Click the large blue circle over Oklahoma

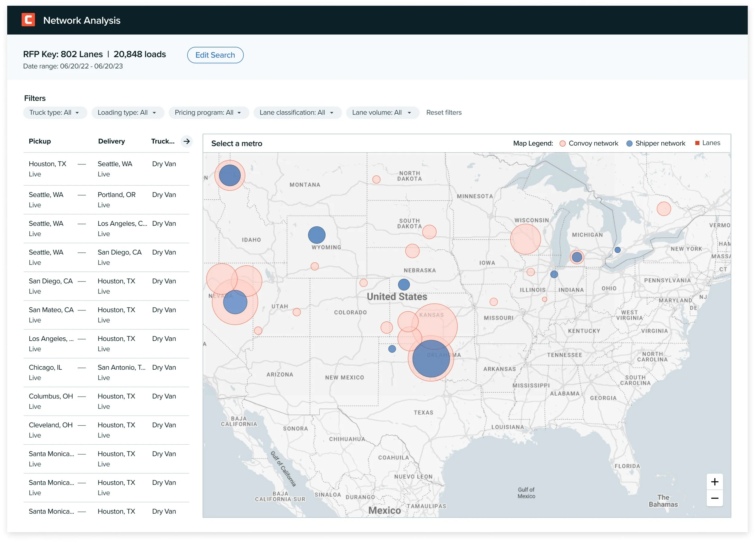(x=431, y=359)
